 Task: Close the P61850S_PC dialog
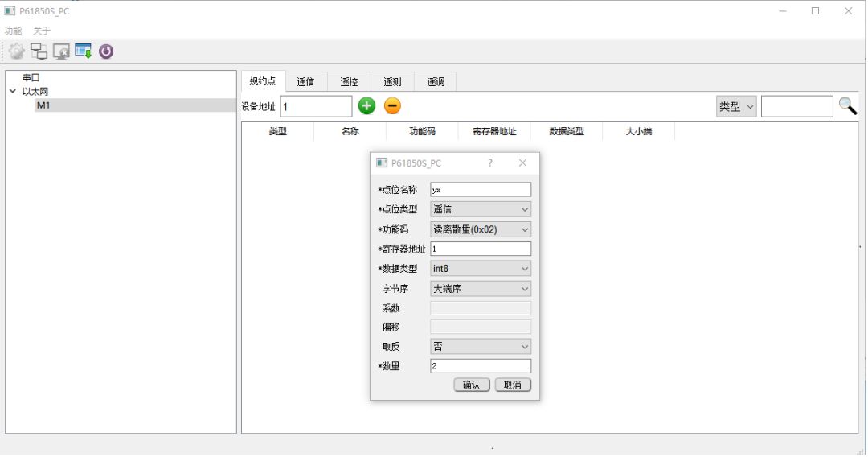pos(522,163)
